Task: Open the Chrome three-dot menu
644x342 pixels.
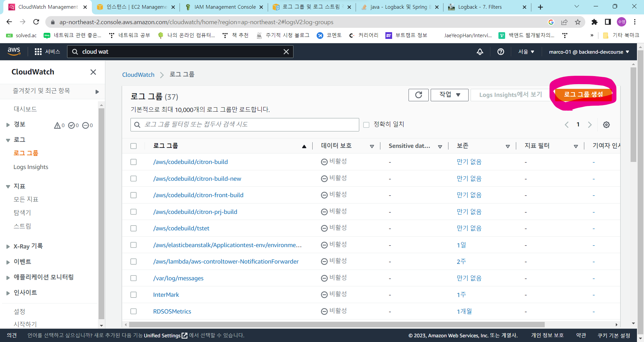Action: tap(635, 22)
